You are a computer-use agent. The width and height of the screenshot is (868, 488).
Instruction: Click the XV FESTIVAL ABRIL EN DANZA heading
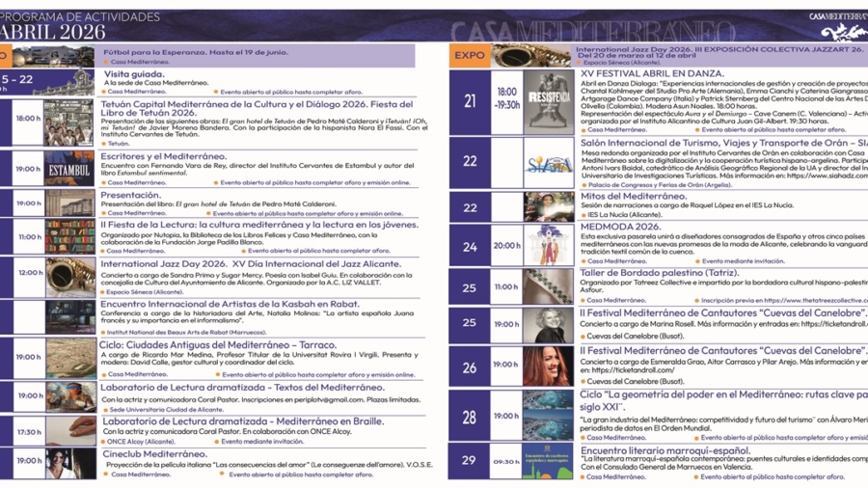(x=652, y=73)
